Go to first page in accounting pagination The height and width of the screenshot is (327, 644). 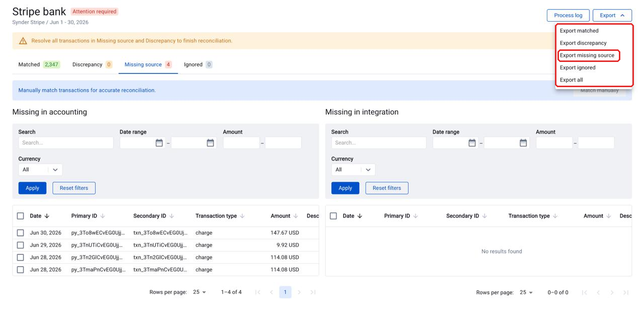coord(258,292)
